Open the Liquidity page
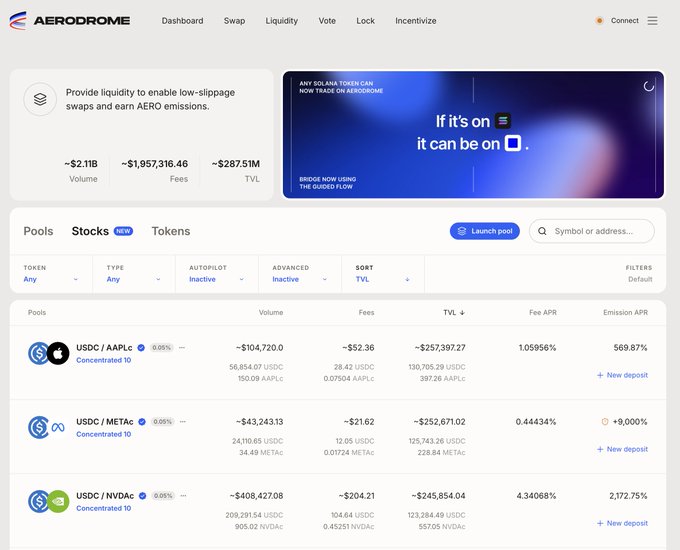Viewport: 680px width, 550px height. pyautogui.click(x=281, y=21)
